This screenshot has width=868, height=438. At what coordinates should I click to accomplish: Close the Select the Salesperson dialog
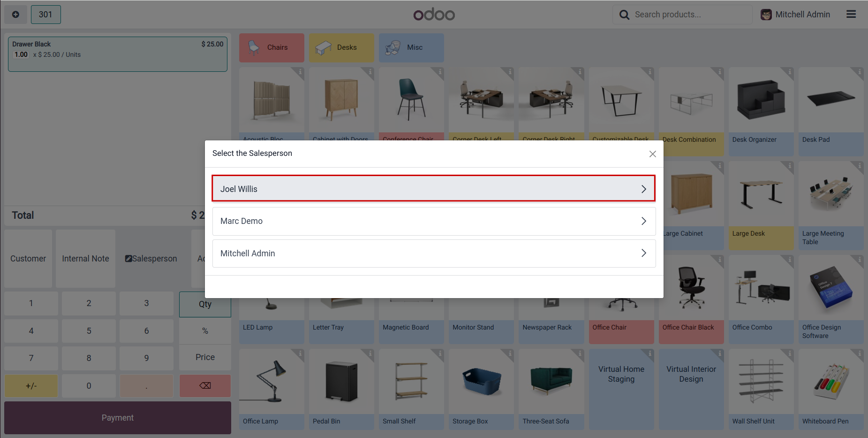652,154
